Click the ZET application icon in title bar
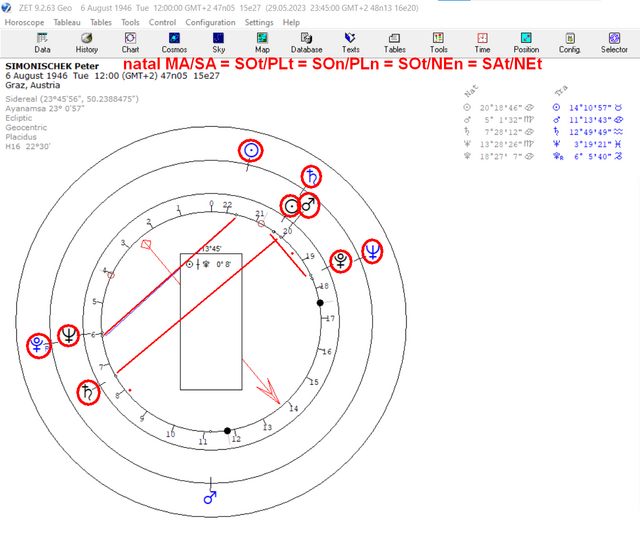The image size is (640, 543). point(6,8)
